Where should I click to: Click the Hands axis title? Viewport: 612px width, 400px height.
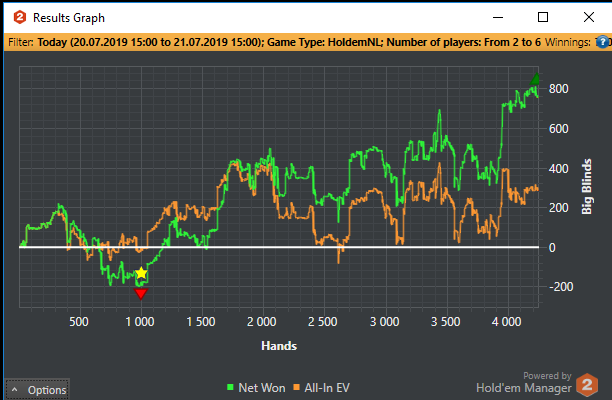point(279,346)
